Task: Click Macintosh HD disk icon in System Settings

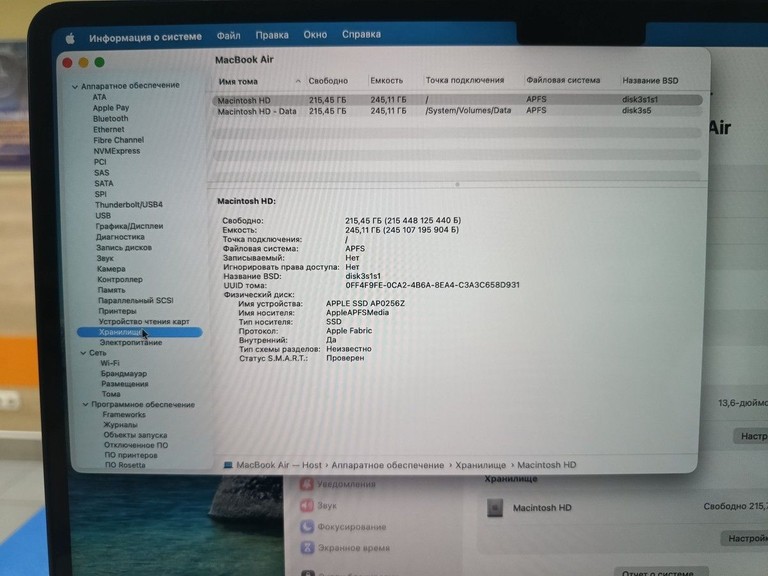Action: 495,508
